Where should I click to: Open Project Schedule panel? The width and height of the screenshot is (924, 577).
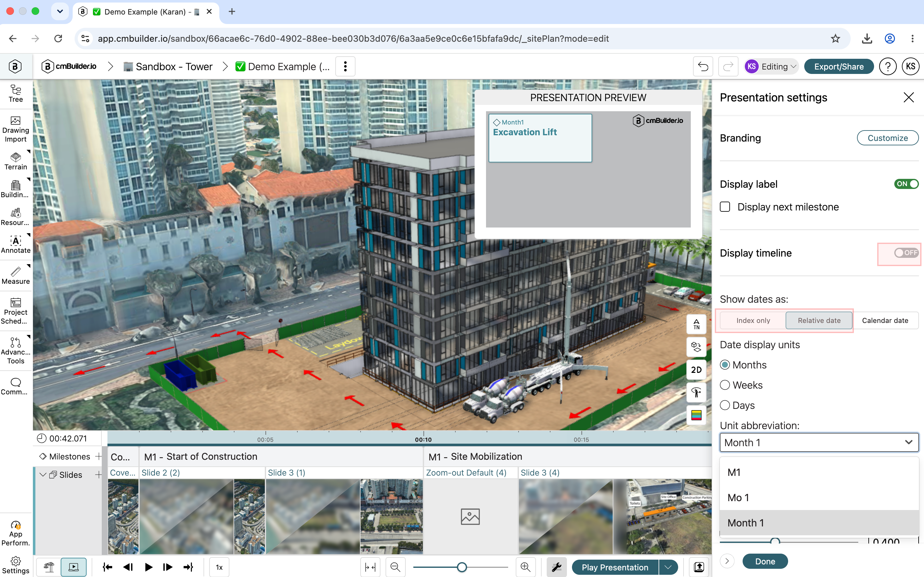(x=16, y=311)
